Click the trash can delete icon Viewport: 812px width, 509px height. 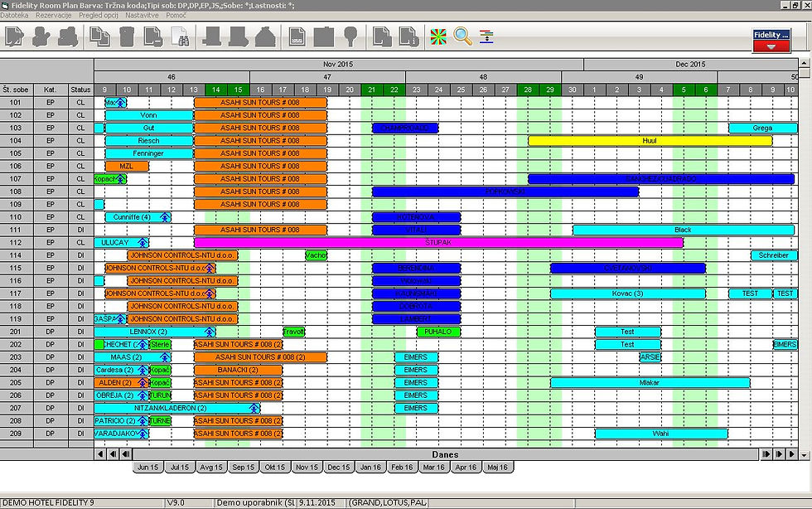click(126, 36)
